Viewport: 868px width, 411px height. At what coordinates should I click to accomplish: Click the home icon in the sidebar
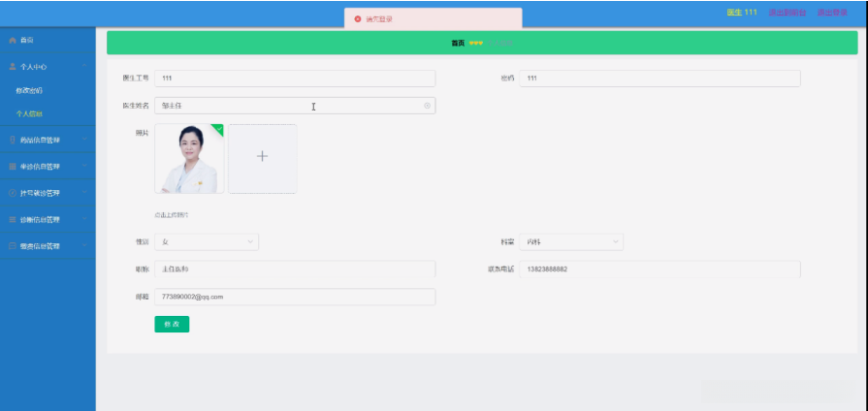(x=13, y=41)
